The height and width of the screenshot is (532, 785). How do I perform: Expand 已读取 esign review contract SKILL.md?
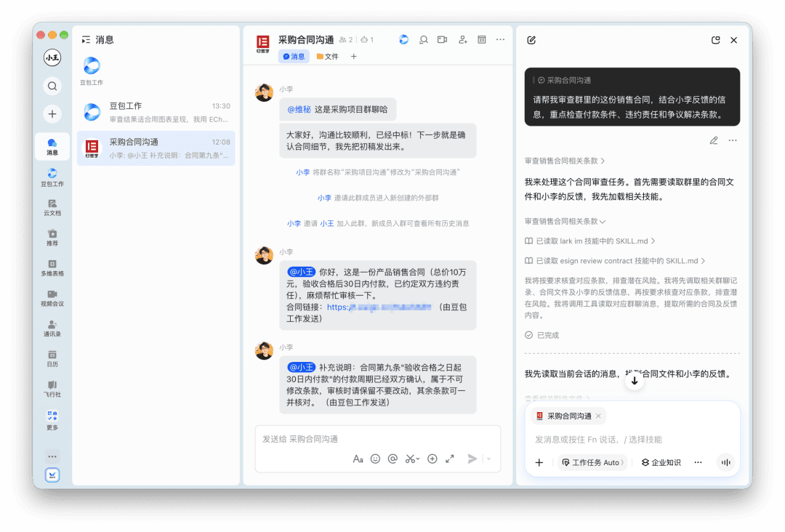[616, 261]
